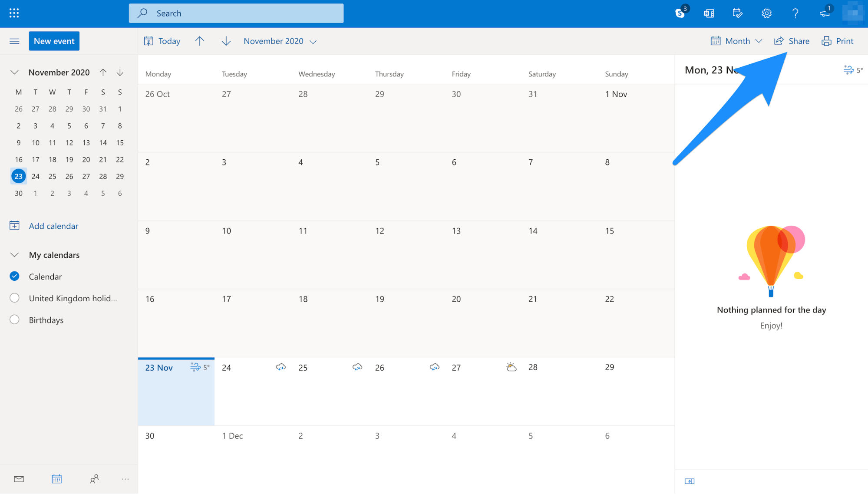868x494 pixels.
Task: Collapse the My calendars section
Action: pyautogui.click(x=14, y=255)
